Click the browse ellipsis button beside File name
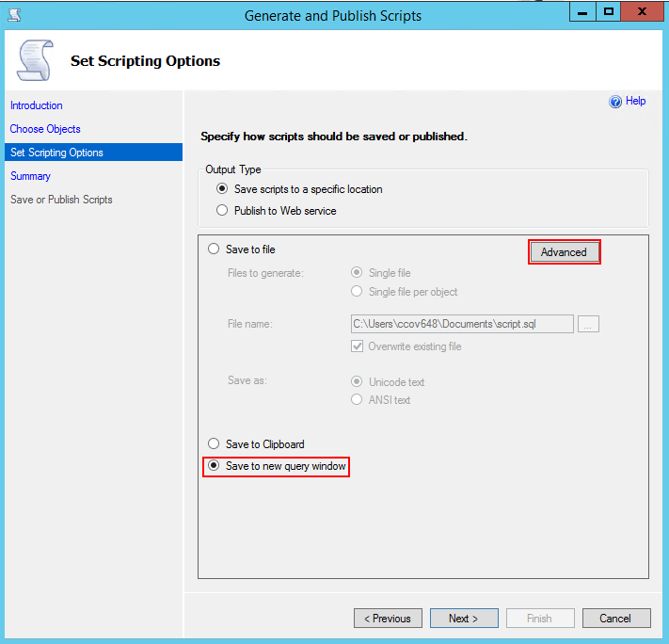Screen dimensions: 669x644 click(x=589, y=324)
